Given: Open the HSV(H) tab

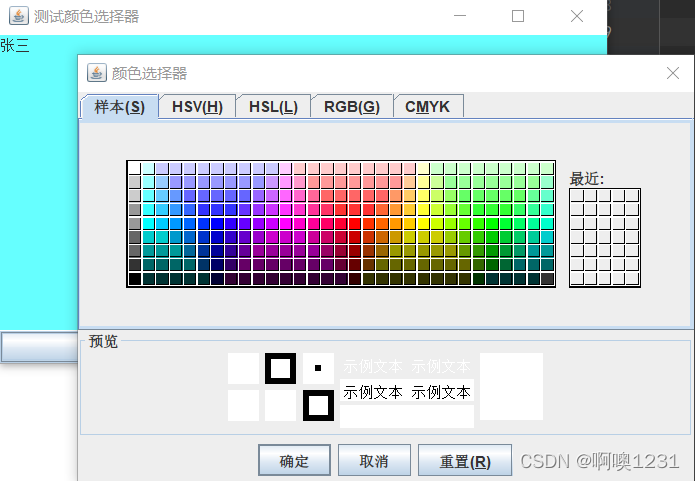Looking at the screenshot, I should coord(197,107).
